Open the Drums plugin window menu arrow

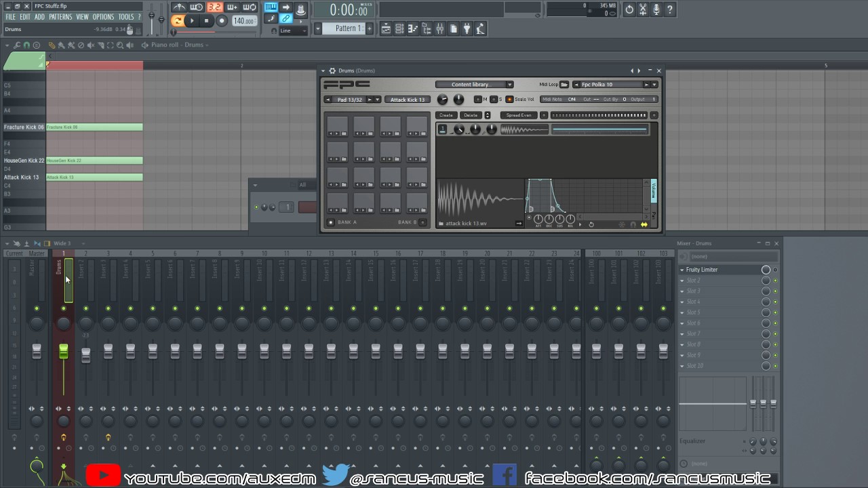[x=323, y=70]
